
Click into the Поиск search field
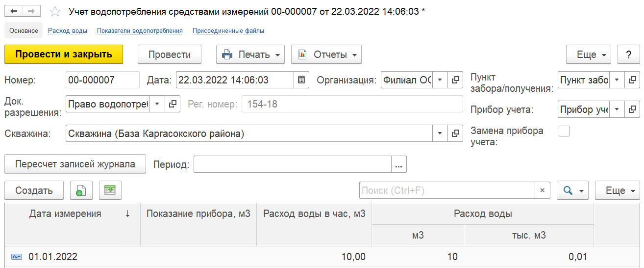point(447,190)
